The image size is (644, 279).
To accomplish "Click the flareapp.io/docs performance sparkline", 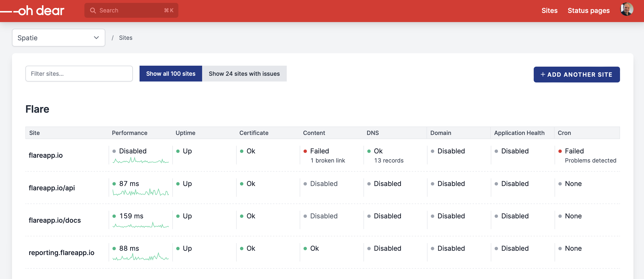I will click(141, 225).
